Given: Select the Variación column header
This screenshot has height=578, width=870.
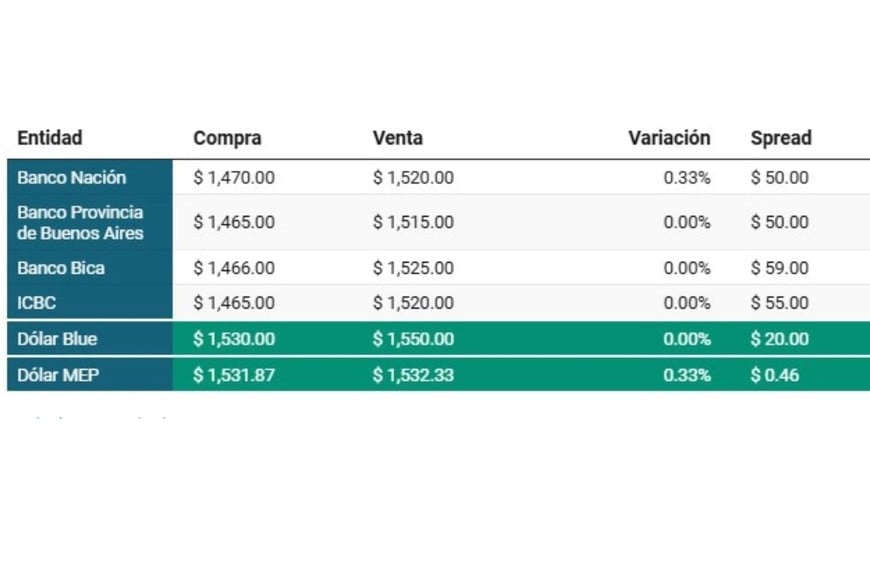Looking at the screenshot, I should click(x=669, y=138).
